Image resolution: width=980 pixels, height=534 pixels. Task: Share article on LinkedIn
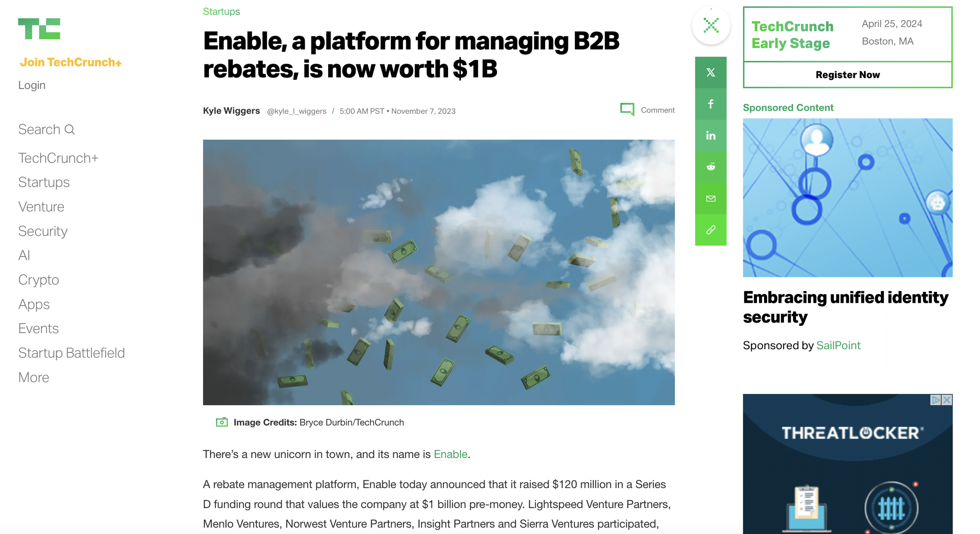point(710,135)
